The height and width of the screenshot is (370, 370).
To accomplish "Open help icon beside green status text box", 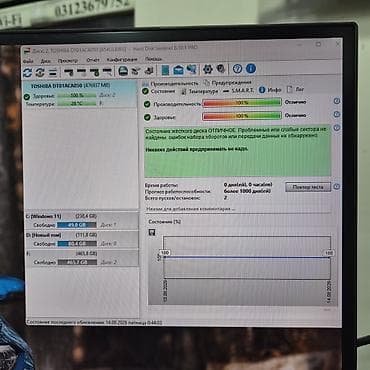I will click(337, 128).
